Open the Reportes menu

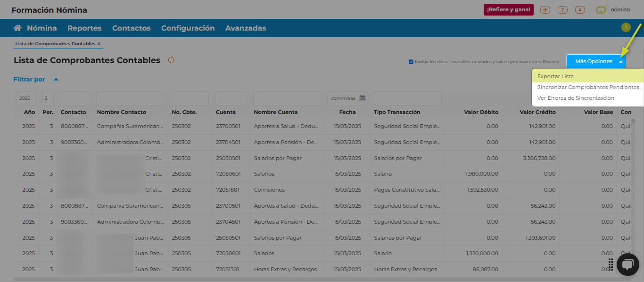(84, 28)
